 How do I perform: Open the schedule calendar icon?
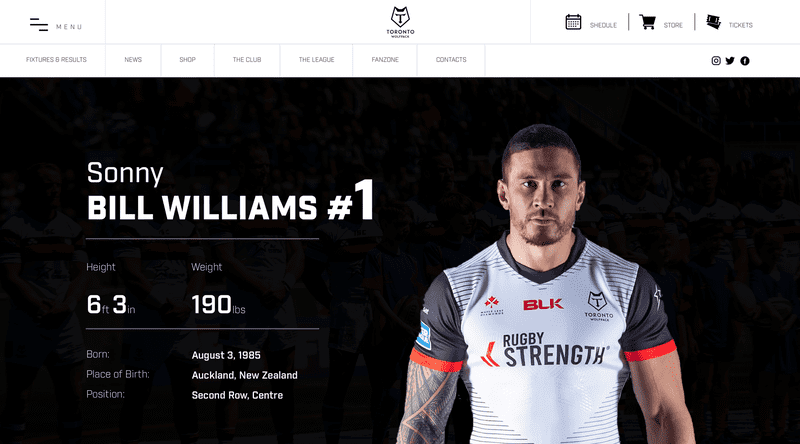(x=573, y=22)
